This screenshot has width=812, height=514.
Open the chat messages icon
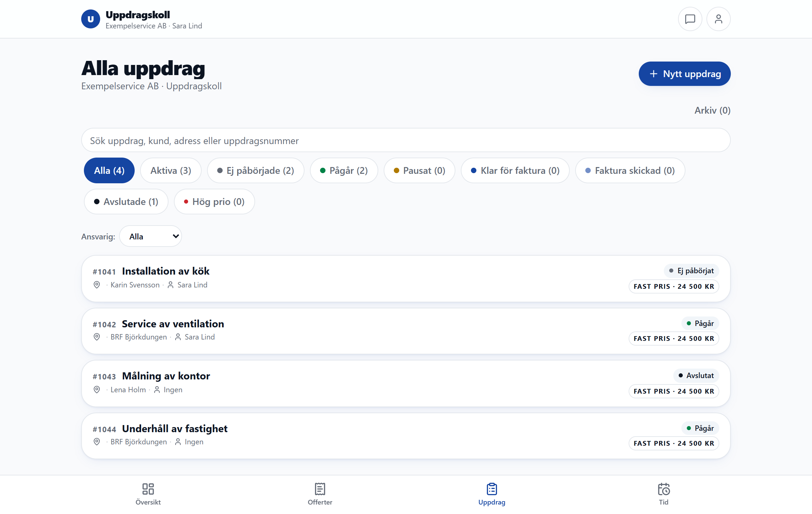click(x=690, y=19)
